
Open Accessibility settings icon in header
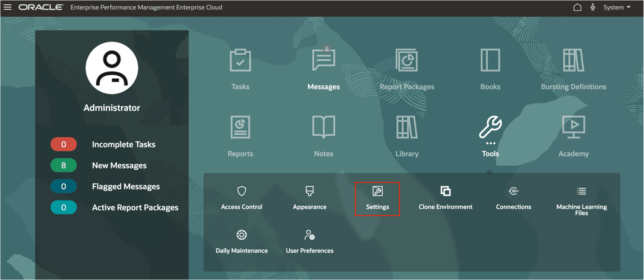(x=593, y=7)
